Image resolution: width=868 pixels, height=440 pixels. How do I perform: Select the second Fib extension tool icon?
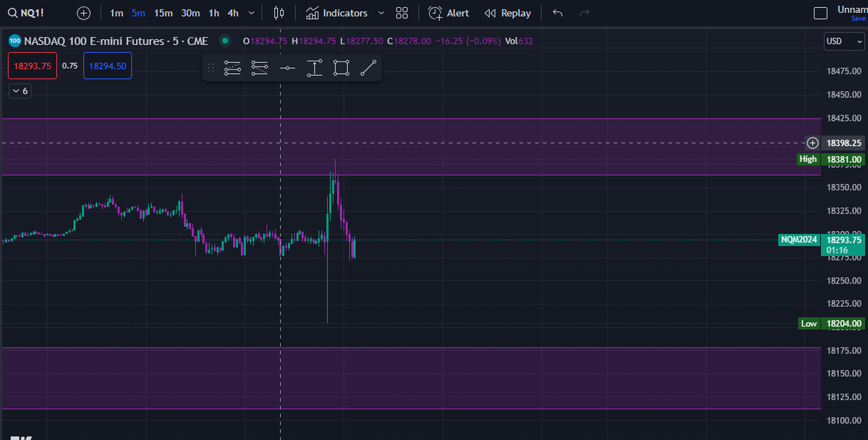click(x=260, y=68)
